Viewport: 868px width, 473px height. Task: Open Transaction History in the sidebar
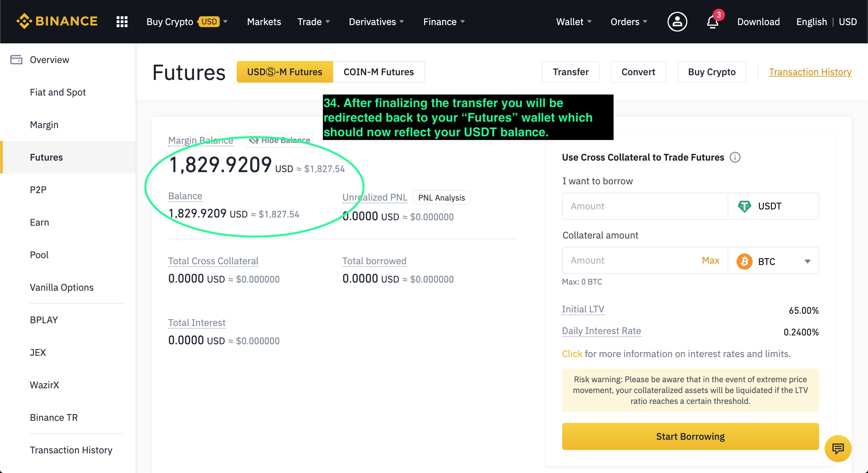pos(68,450)
